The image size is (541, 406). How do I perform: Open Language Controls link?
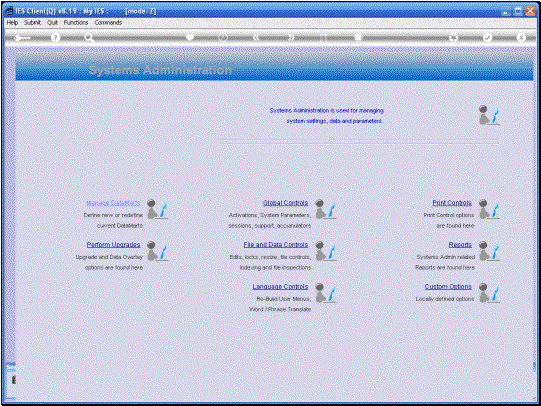(x=280, y=287)
